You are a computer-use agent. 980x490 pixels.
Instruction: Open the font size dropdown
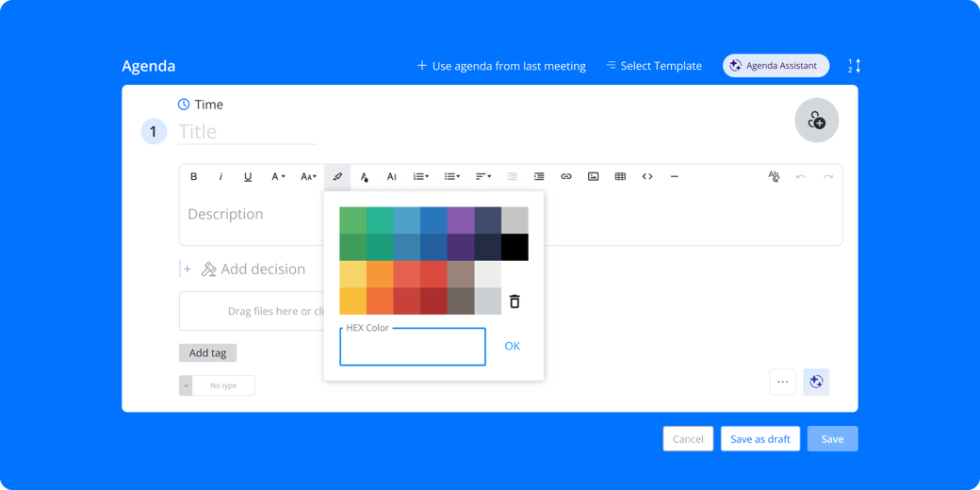[307, 176]
